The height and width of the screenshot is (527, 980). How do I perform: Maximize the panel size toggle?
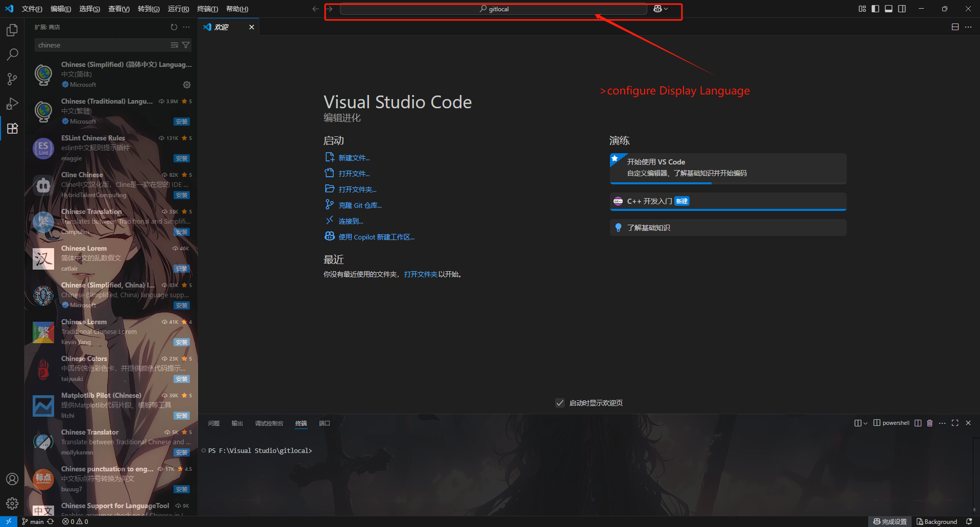pos(955,423)
